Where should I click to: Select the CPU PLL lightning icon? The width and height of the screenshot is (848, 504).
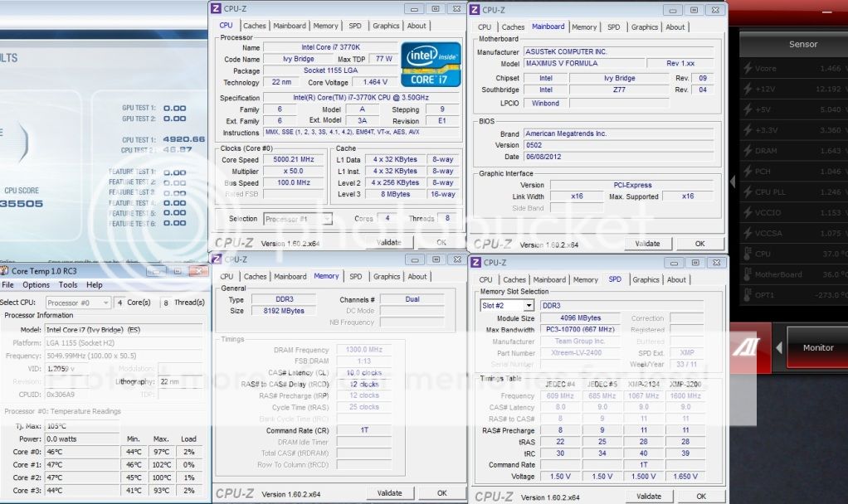[x=748, y=191]
